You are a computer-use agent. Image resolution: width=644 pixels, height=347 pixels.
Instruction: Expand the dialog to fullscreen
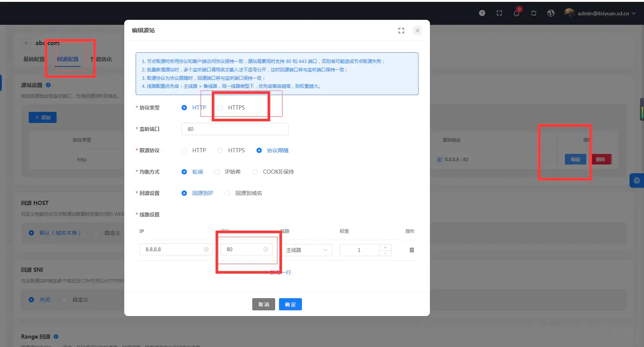401,31
